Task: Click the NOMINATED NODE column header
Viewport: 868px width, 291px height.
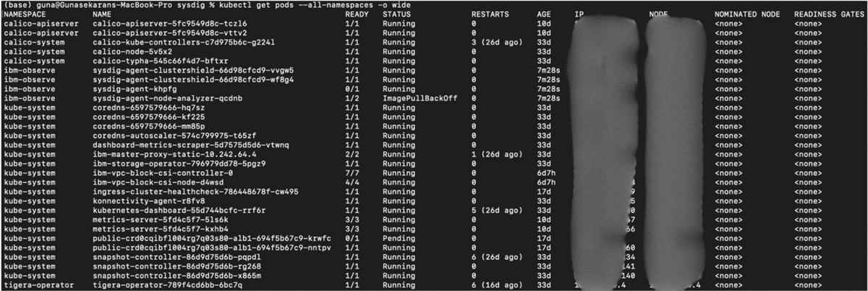Action: [747, 14]
